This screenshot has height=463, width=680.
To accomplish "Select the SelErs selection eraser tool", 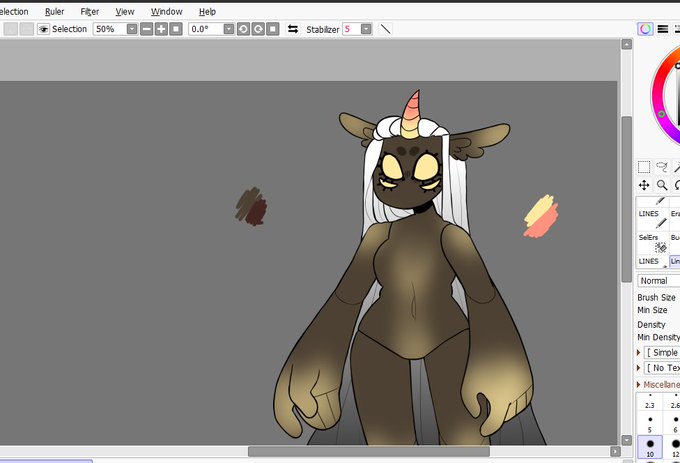I will 653,243.
